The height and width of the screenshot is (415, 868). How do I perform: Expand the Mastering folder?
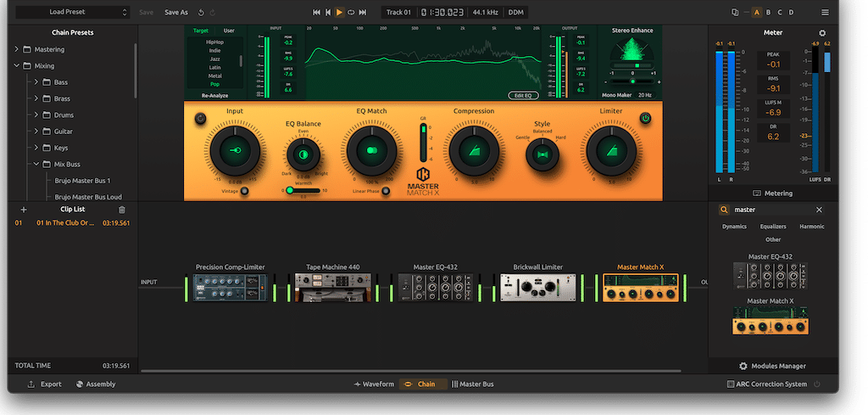pos(17,49)
